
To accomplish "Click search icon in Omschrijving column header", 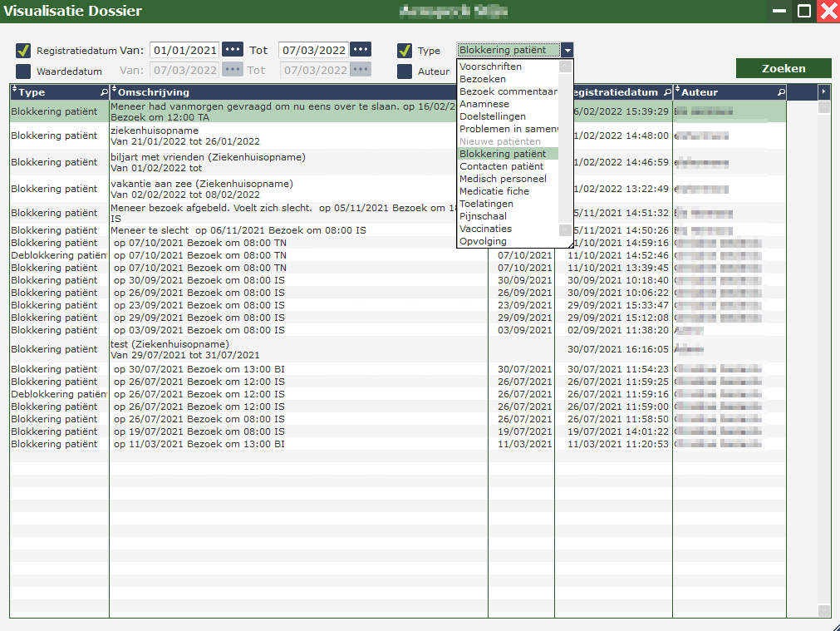I will pyautogui.click(x=482, y=92).
